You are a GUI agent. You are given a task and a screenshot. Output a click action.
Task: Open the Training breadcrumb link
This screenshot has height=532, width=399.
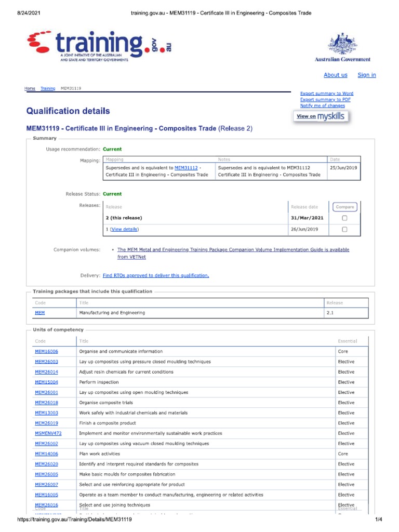(x=48, y=88)
